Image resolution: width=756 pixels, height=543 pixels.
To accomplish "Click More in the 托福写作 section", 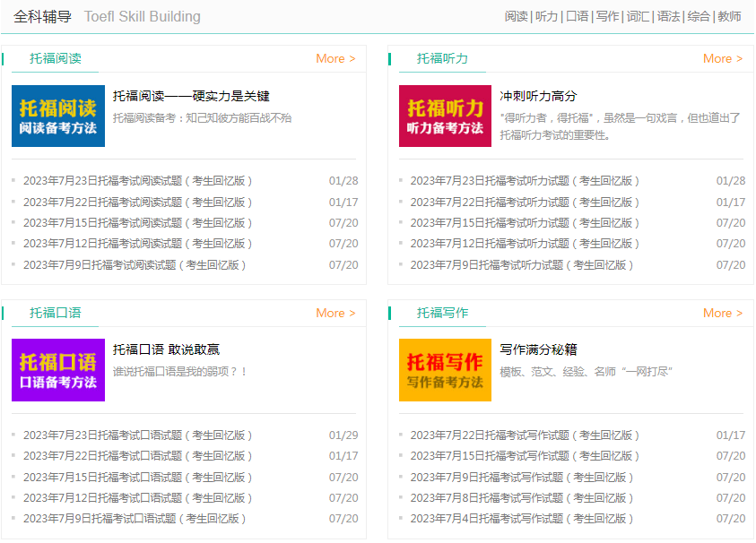I will coord(723,314).
